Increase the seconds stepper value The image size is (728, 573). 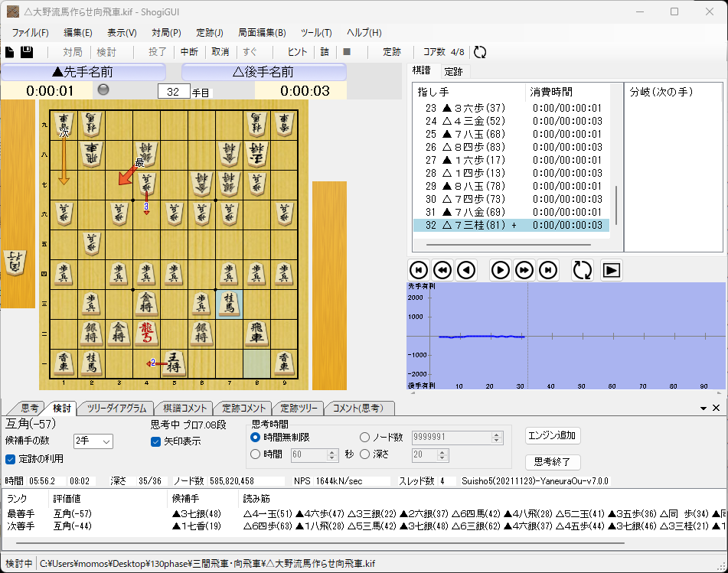(x=331, y=451)
